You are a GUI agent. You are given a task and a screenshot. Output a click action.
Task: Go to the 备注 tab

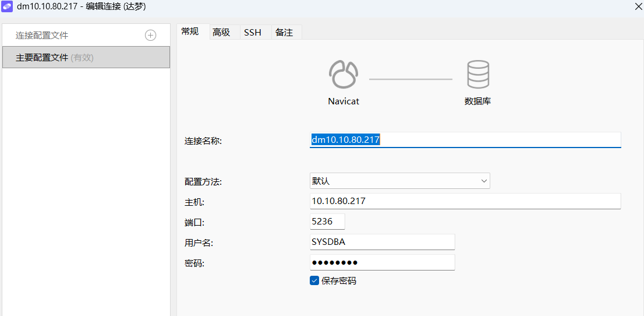(x=284, y=33)
